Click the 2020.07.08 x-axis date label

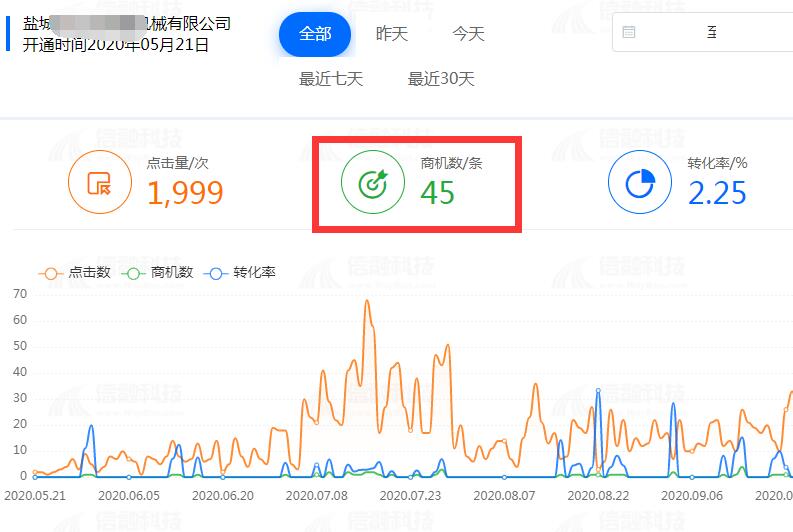(316, 494)
